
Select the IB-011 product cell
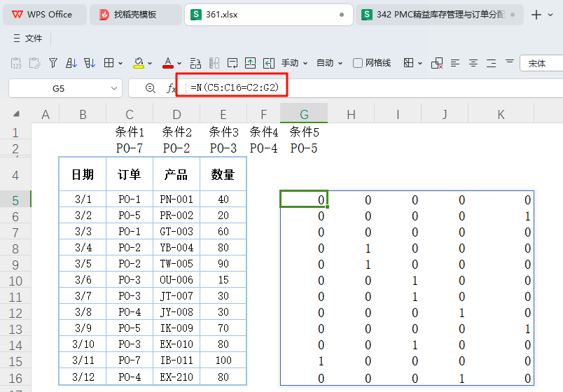[x=176, y=360]
